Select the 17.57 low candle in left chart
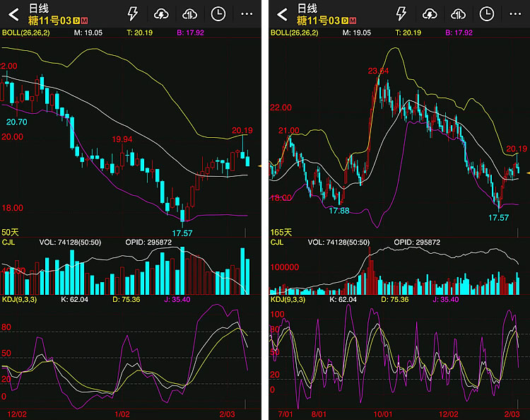 tap(182, 215)
